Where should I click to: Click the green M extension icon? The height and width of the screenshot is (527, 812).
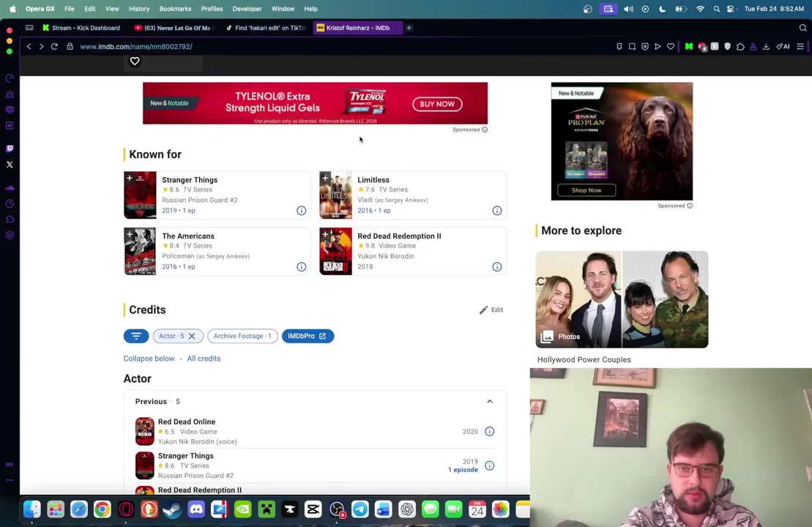click(x=689, y=47)
